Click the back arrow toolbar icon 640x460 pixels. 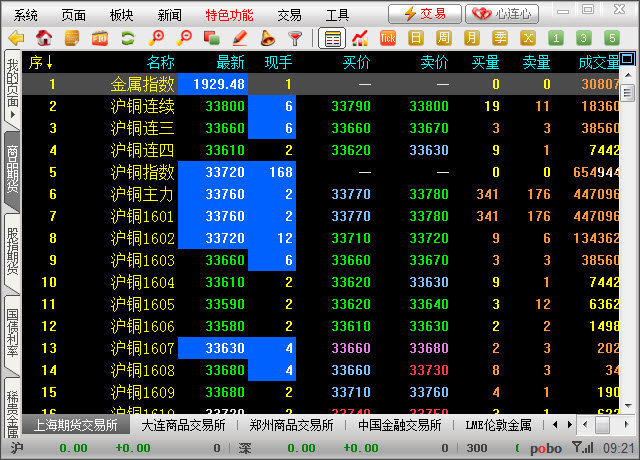16,39
